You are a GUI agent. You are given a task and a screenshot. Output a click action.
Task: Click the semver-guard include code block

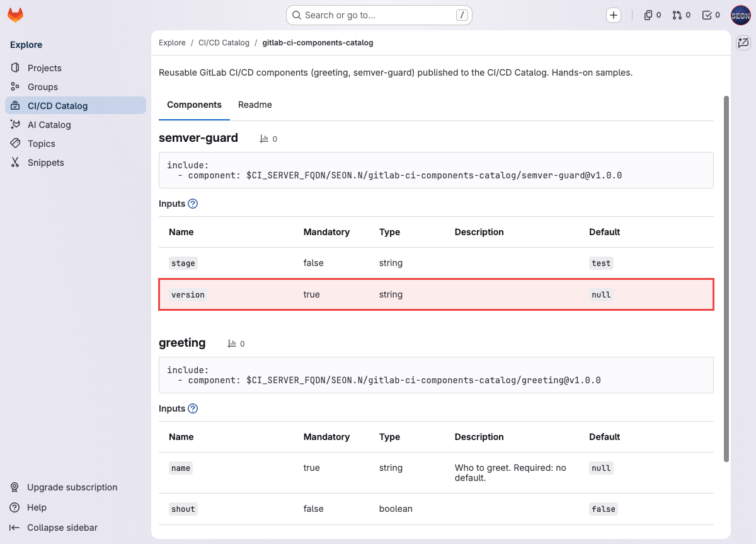point(436,170)
